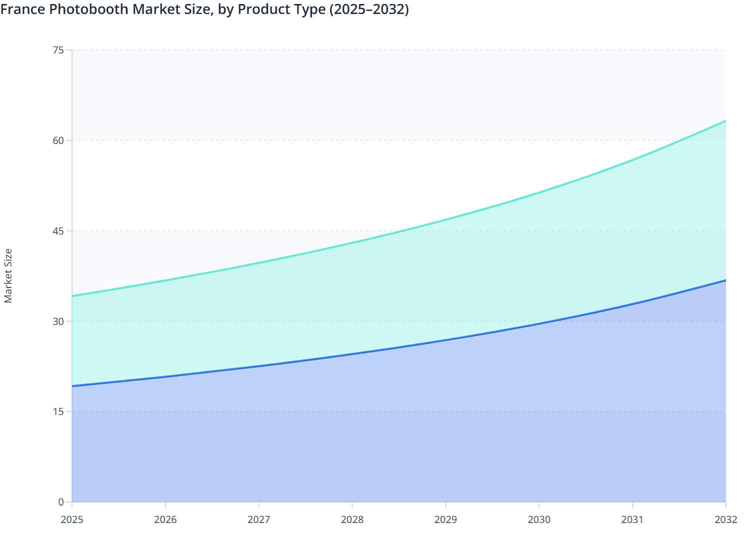Image resolution: width=754 pixels, height=560 pixels.
Task: Select the year 2025 axis label
Action: tap(72, 520)
